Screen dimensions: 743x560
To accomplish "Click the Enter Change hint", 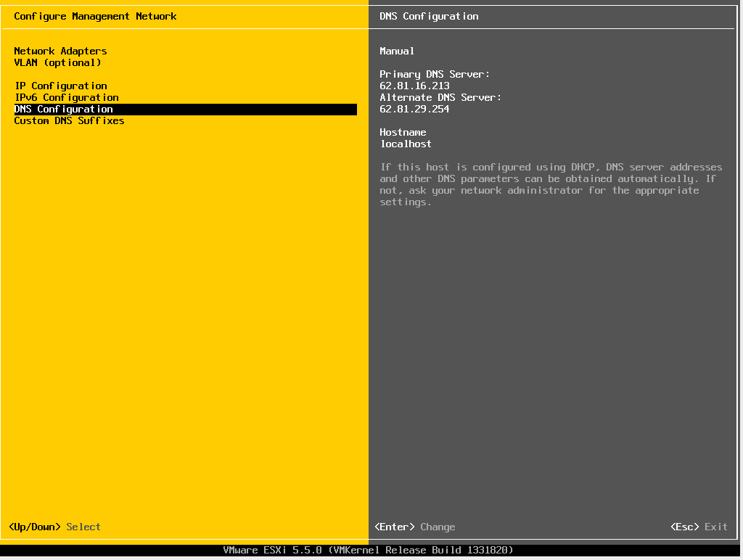I will (x=415, y=527).
